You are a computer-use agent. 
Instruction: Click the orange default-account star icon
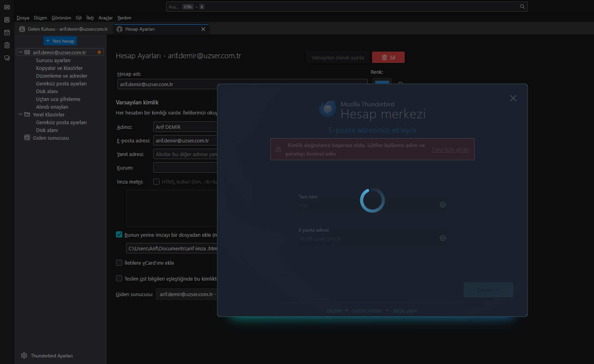(x=99, y=52)
